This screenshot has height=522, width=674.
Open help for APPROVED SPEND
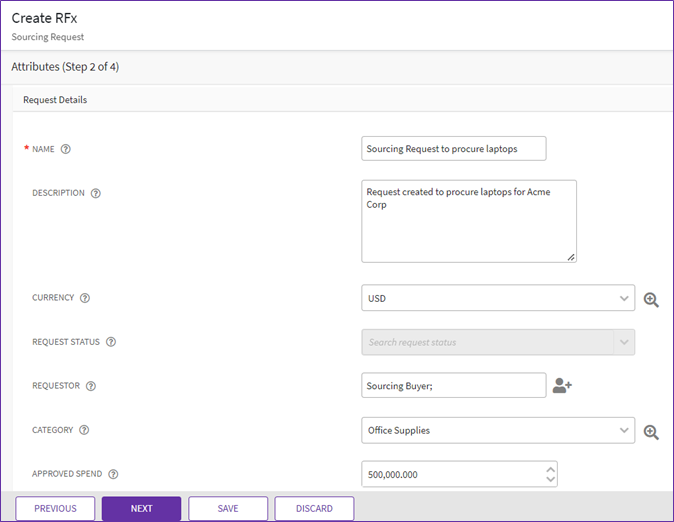coord(113,474)
